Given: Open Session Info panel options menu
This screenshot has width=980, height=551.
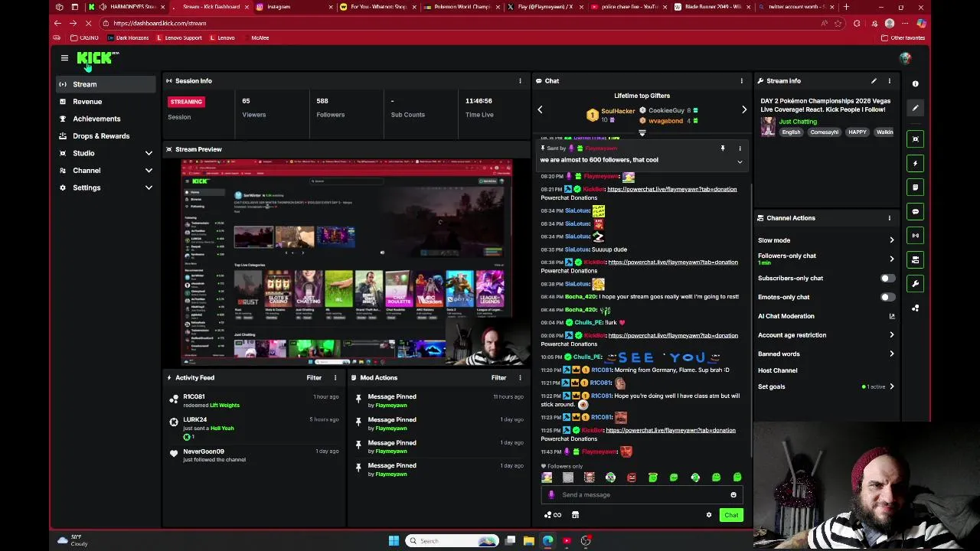Looking at the screenshot, I should coord(520,80).
